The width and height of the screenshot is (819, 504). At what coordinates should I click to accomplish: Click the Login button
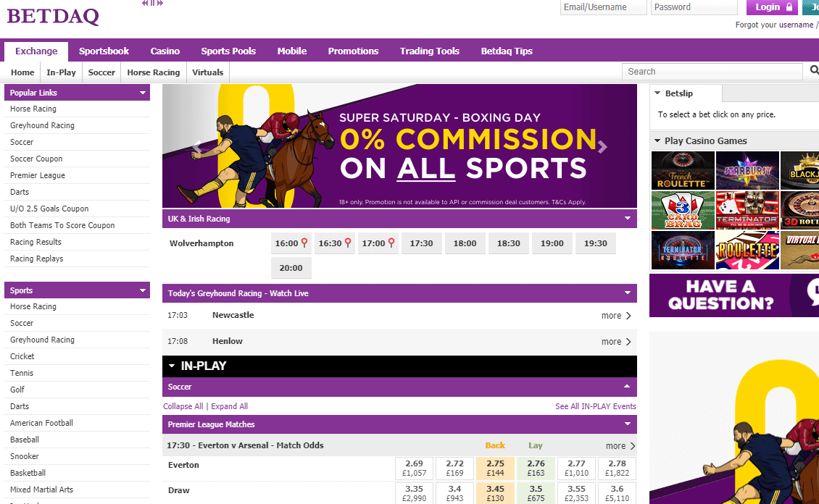coord(773,7)
